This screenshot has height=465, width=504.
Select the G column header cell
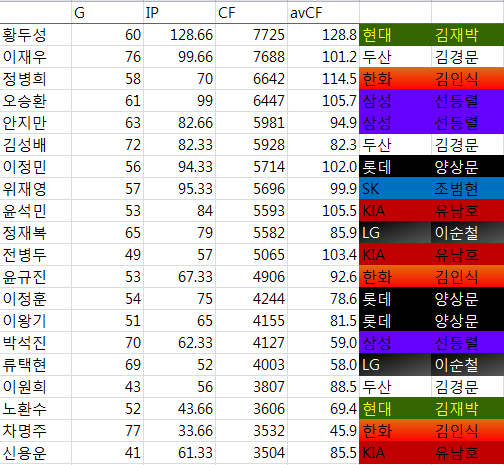(107, 13)
